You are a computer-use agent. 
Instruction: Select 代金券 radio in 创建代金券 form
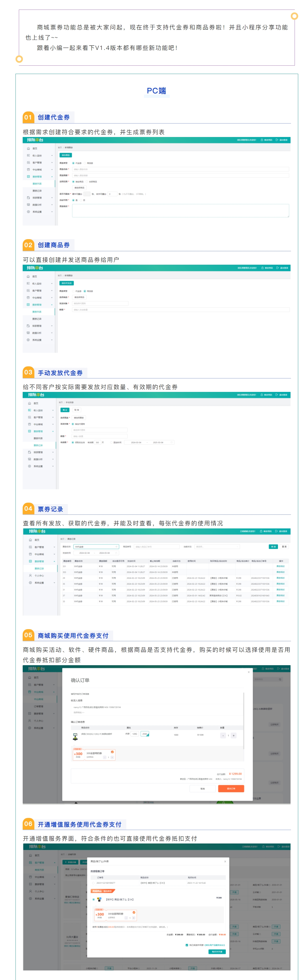(74, 163)
